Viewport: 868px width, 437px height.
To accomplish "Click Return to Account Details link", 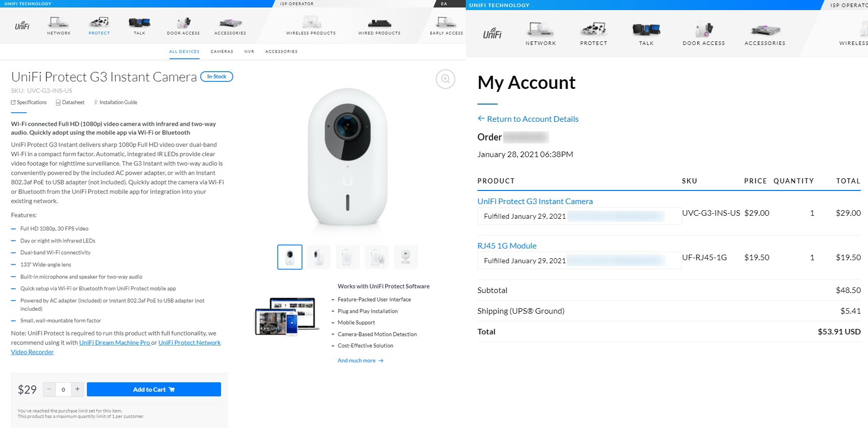I will tap(528, 119).
